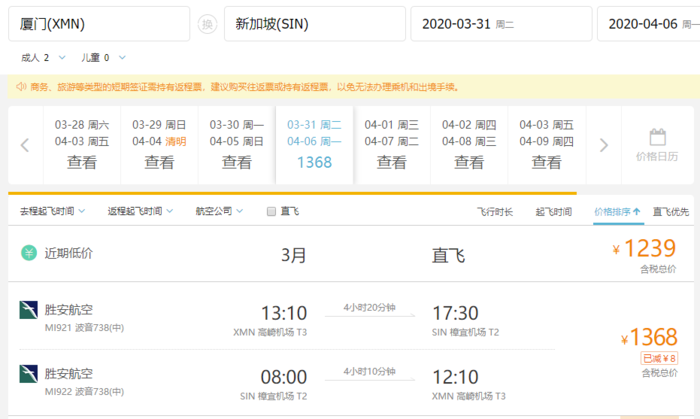Switch to 直飞优先 sorting tab
Viewport: 700px width, 419px height.
[x=671, y=211]
